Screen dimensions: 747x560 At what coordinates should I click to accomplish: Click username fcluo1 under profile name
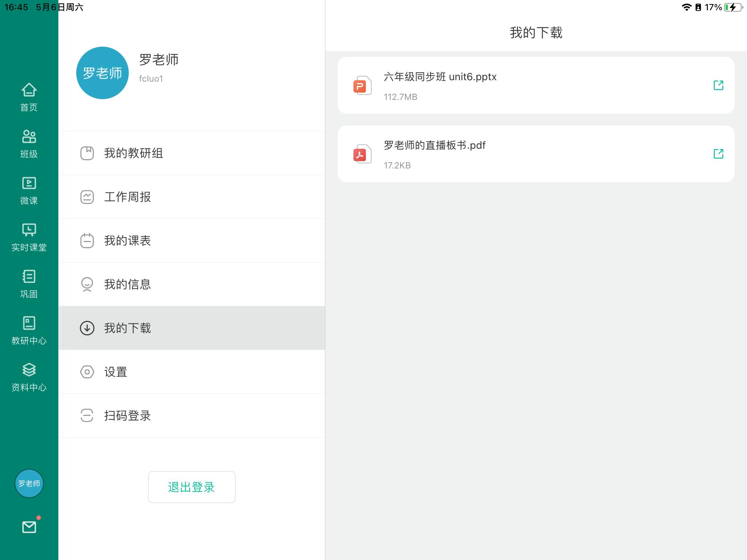tap(151, 79)
